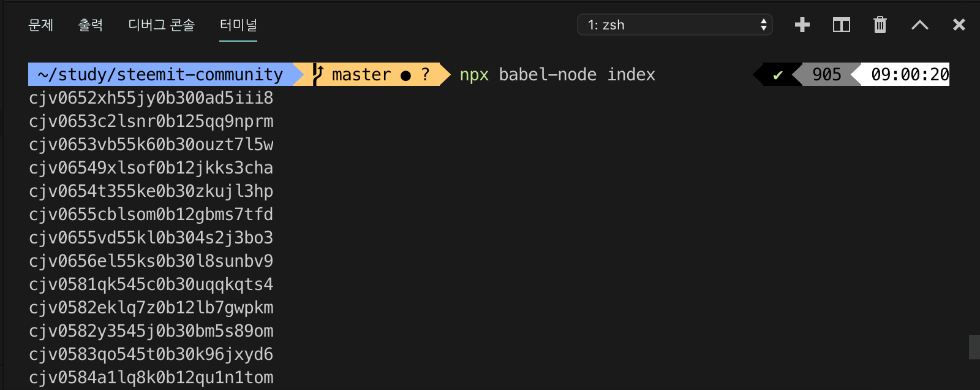
Task: Split the terminal pane
Action: click(x=841, y=25)
